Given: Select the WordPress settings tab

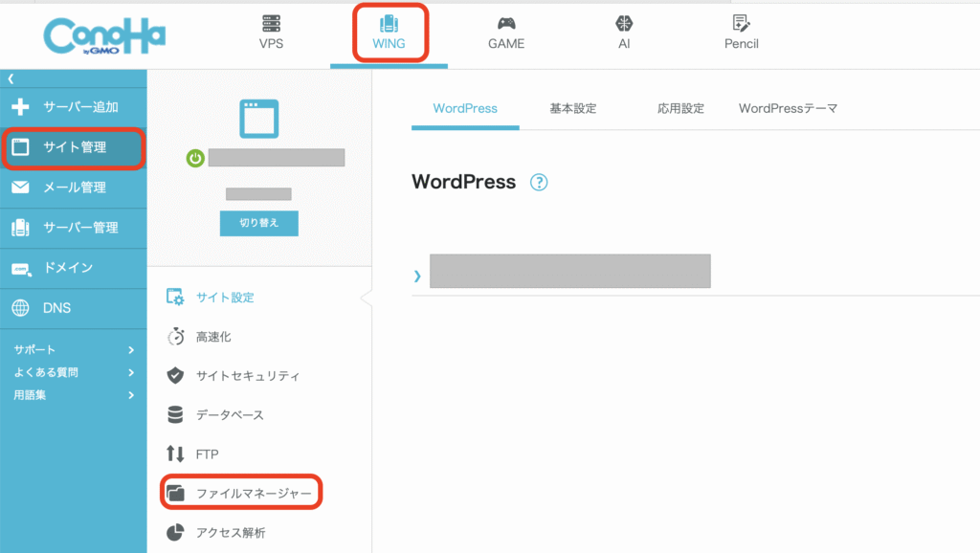Looking at the screenshot, I should coord(465,109).
